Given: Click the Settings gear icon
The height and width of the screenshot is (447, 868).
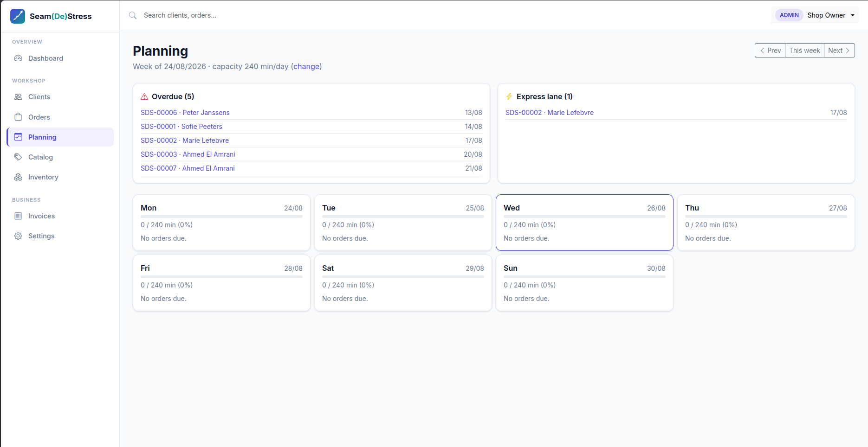Looking at the screenshot, I should click(18, 236).
